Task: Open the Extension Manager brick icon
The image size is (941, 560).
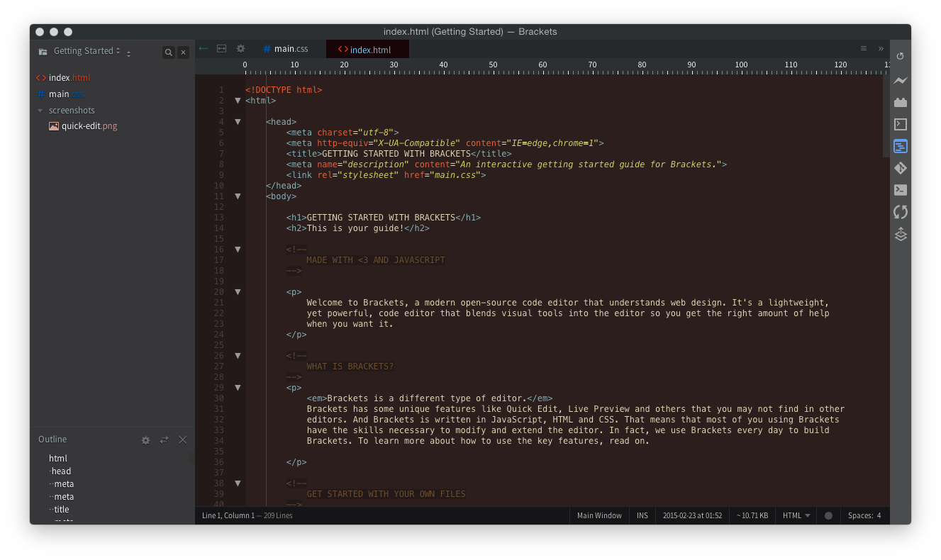Action: (901, 102)
